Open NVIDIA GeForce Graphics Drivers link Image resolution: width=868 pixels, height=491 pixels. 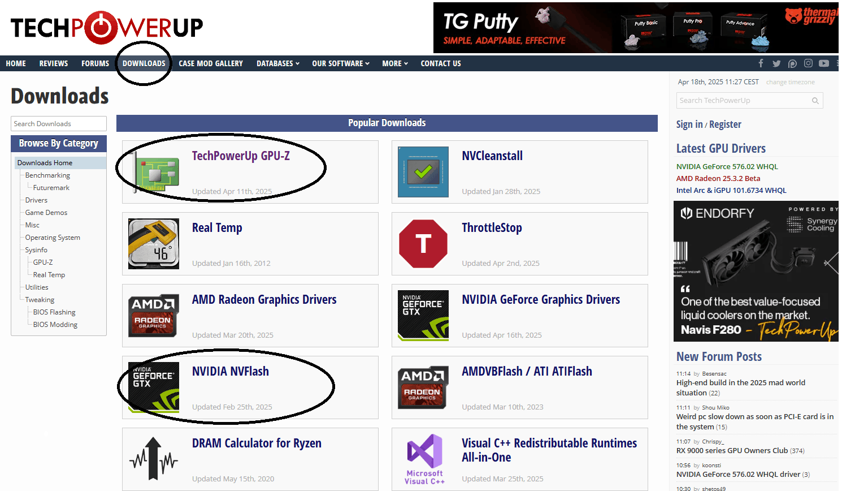click(x=541, y=300)
